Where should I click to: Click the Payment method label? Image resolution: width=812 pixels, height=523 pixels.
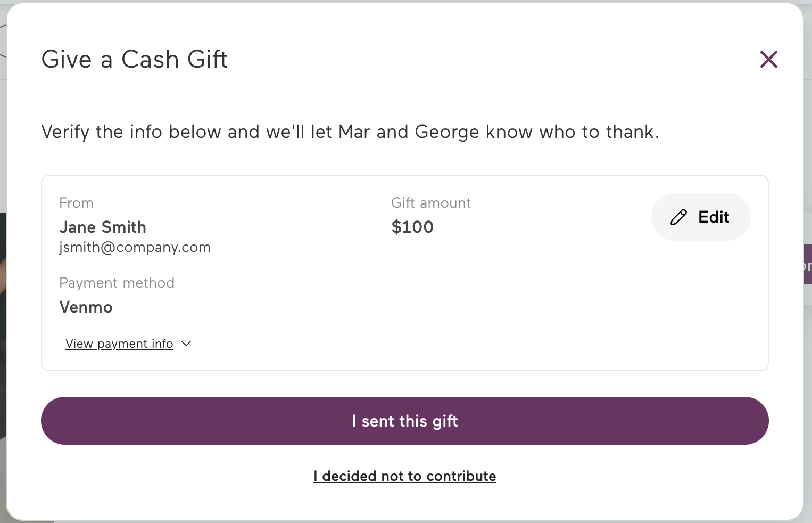click(x=117, y=283)
